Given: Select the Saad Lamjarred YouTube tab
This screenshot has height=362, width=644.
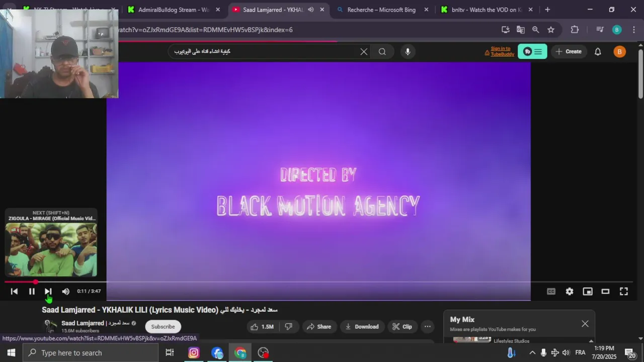Looking at the screenshot, I should tap(273, 10).
